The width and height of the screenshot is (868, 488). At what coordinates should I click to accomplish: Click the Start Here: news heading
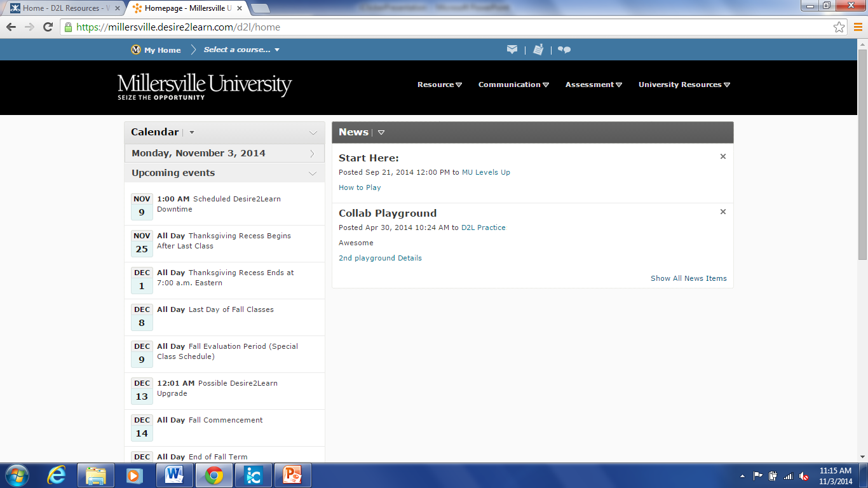click(x=369, y=158)
